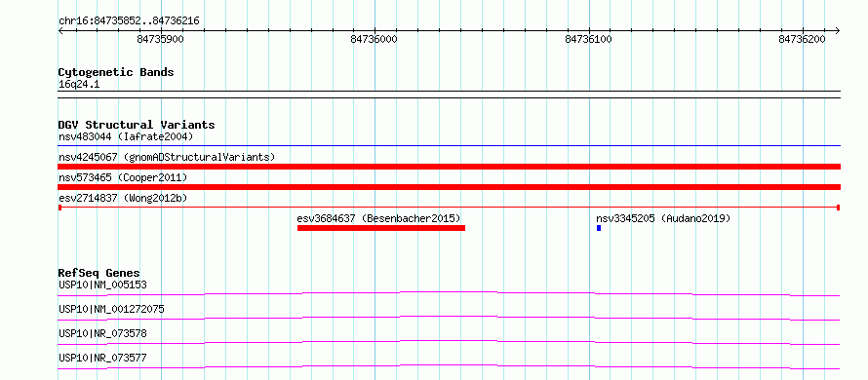Image resolution: width=868 pixels, height=380 pixels.
Task: Click ruler position 84736100
Action: click(x=588, y=39)
